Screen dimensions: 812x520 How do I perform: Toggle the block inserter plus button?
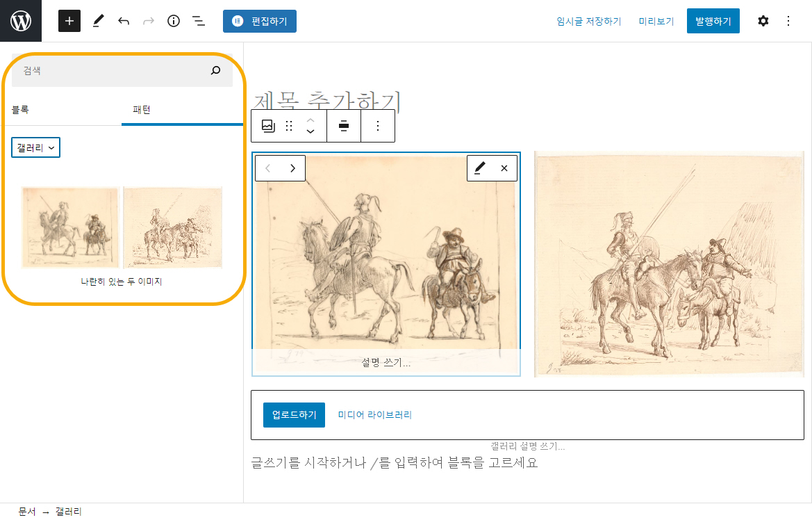coord(69,22)
